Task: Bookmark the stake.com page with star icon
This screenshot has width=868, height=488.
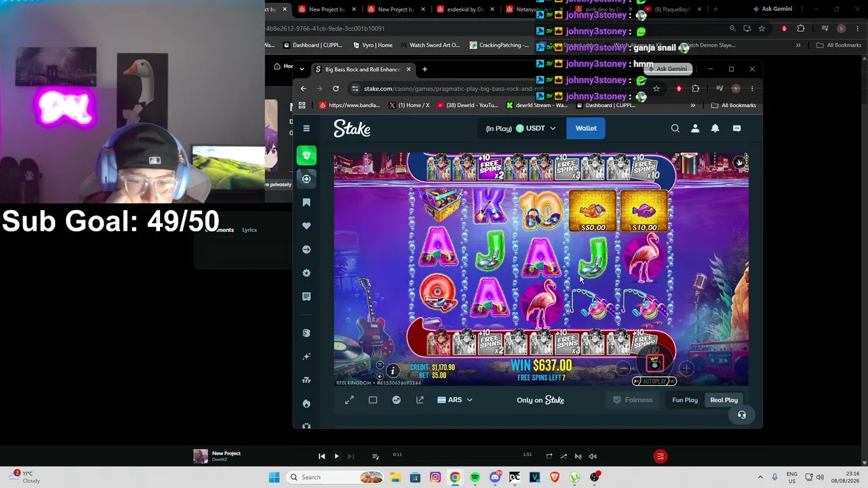Action: [x=656, y=88]
